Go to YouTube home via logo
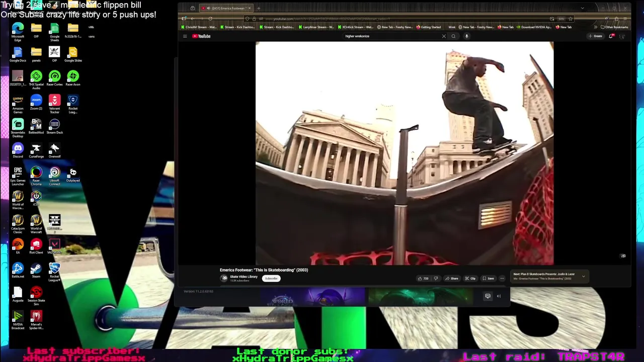The width and height of the screenshot is (644, 362). coord(201,36)
